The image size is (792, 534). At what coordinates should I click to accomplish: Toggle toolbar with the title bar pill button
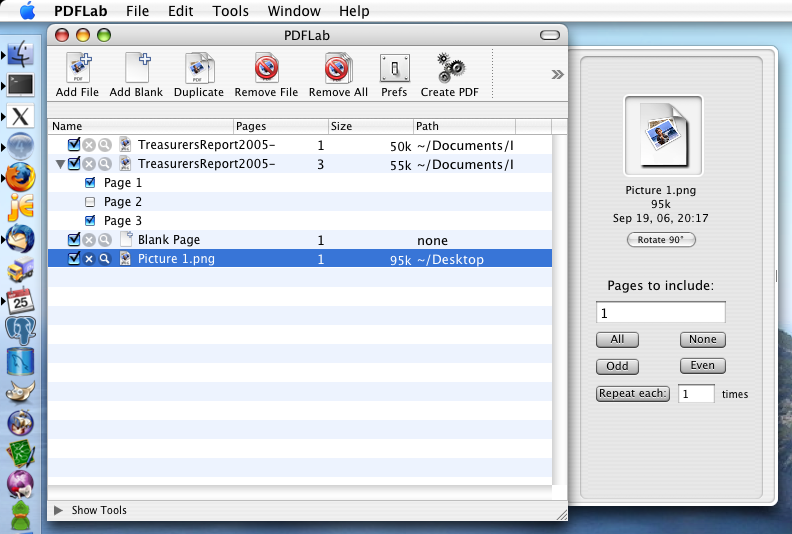550,35
